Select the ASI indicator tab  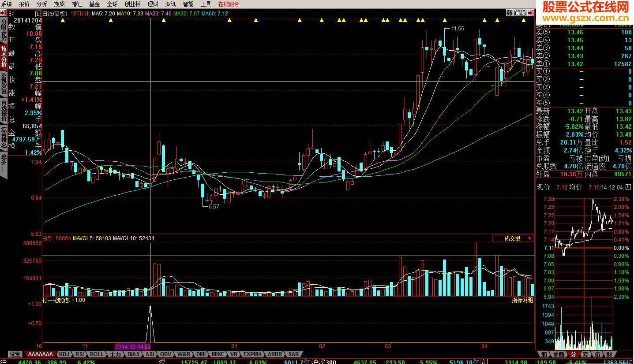150,354
